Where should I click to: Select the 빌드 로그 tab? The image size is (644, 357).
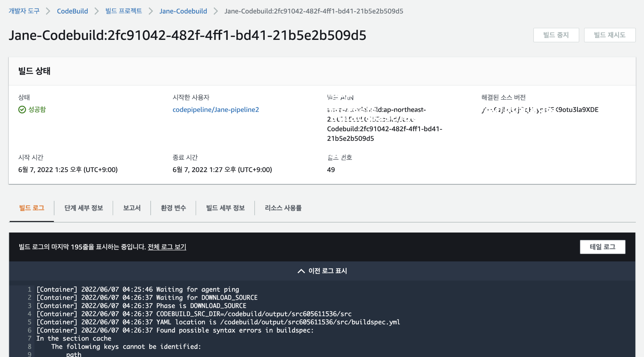click(32, 208)
